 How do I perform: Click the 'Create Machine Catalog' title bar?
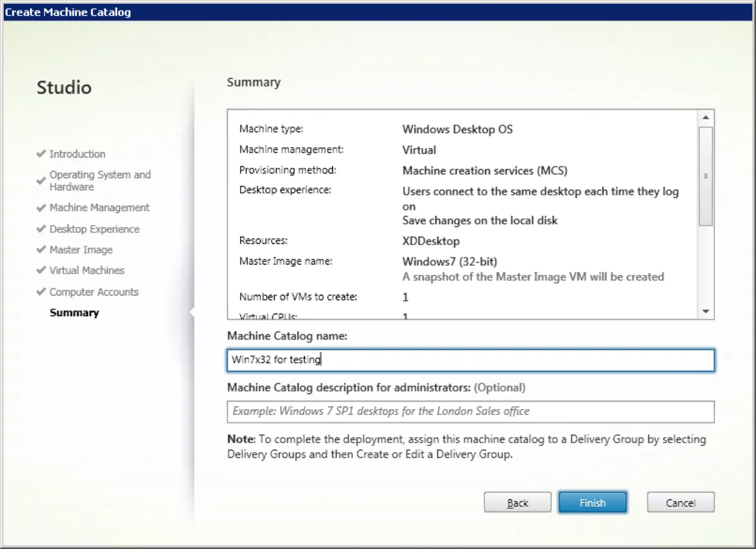coord(378,12)
